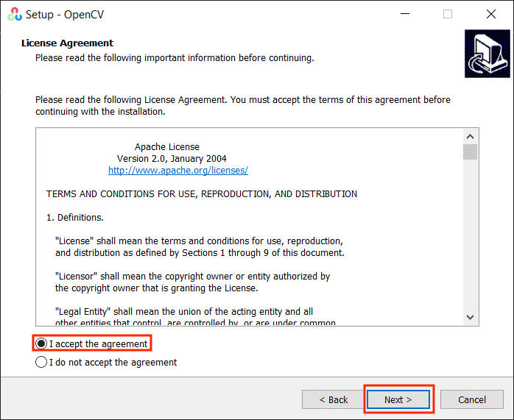Click the "TERMS AND CONDITIONS FOR USE" line
This screenshot has height=420, width=514.
(202, 193)
